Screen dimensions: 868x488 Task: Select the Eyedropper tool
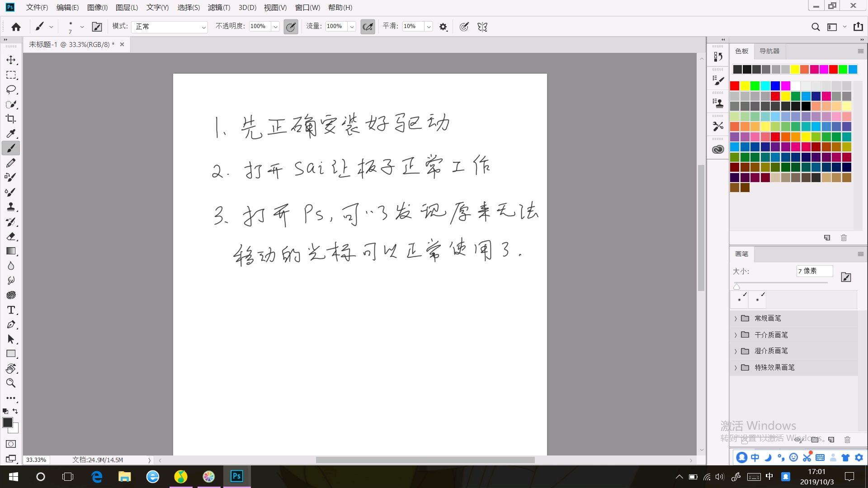pos(11,133)
